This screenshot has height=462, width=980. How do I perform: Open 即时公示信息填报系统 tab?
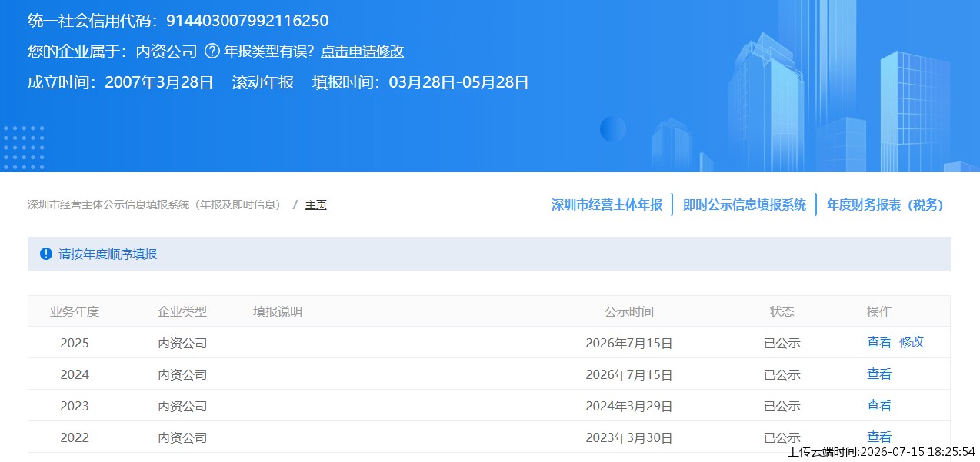[x=745, y=204]
